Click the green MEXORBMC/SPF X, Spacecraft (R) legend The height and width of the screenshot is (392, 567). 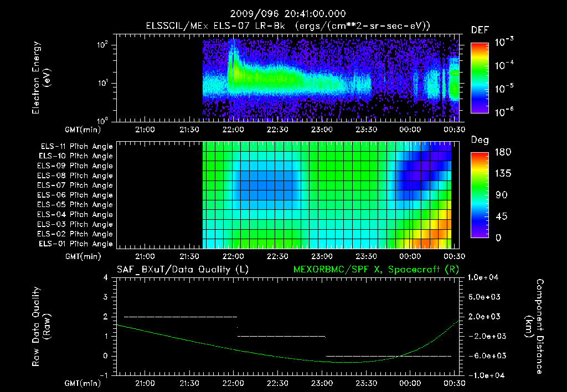tap(377, 270)
